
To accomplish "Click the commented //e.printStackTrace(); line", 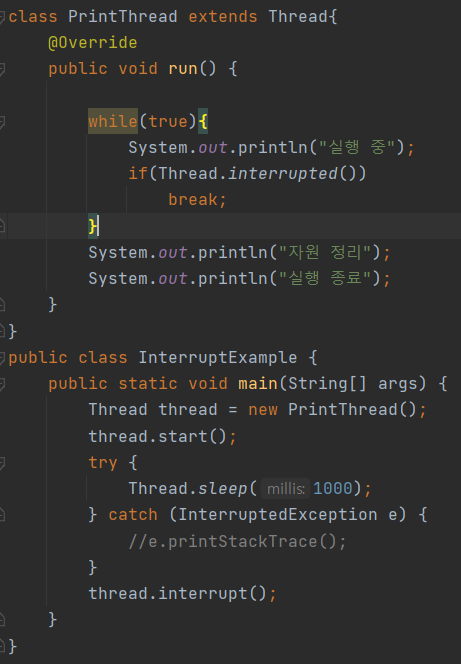I will coord(237,542).
